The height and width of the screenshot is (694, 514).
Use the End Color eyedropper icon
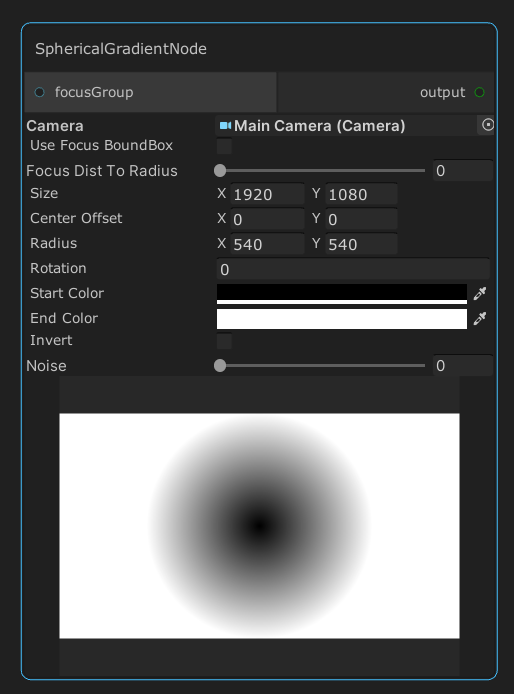point(480,318)
